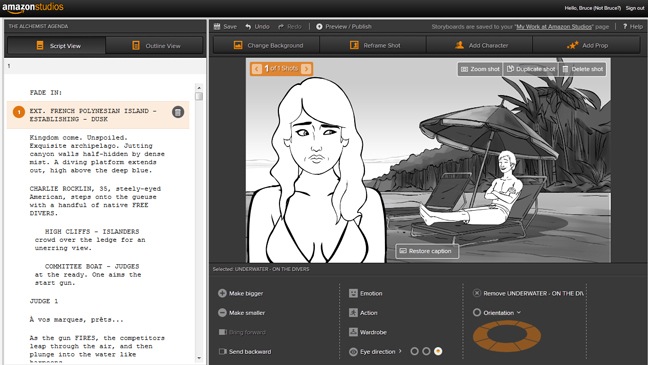Click the Not Bruce? link
This screenshot has width=648, height=365.
coord(607,8)
